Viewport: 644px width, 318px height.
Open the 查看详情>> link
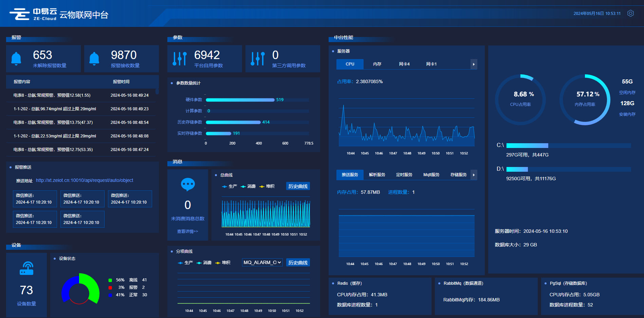[187, 231]
